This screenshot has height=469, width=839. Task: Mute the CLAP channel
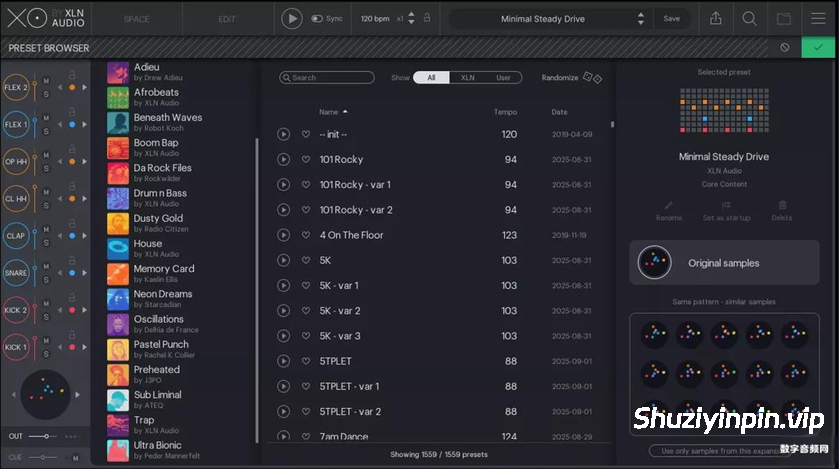46,229
